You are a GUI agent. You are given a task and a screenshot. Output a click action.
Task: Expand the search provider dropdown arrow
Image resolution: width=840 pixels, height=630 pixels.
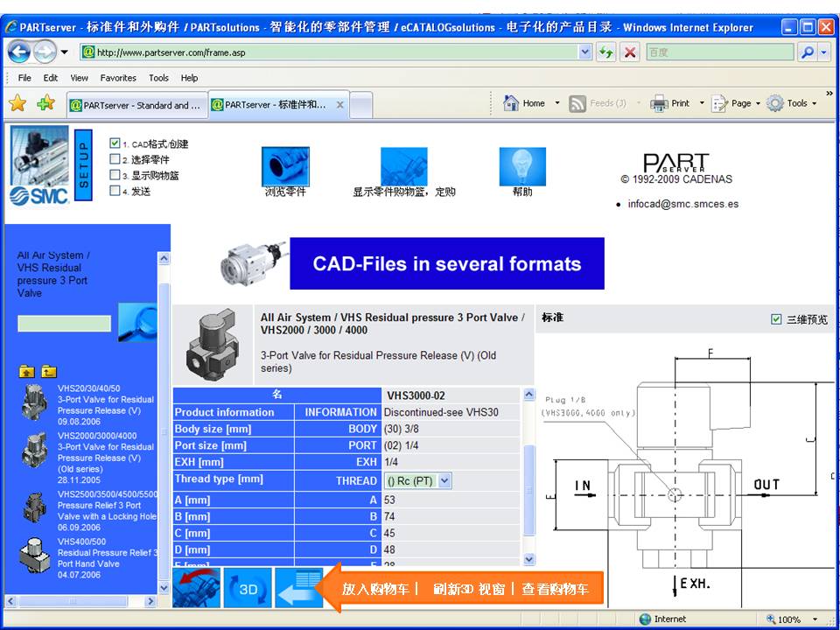pyautogui.click(x=824, y=52)
